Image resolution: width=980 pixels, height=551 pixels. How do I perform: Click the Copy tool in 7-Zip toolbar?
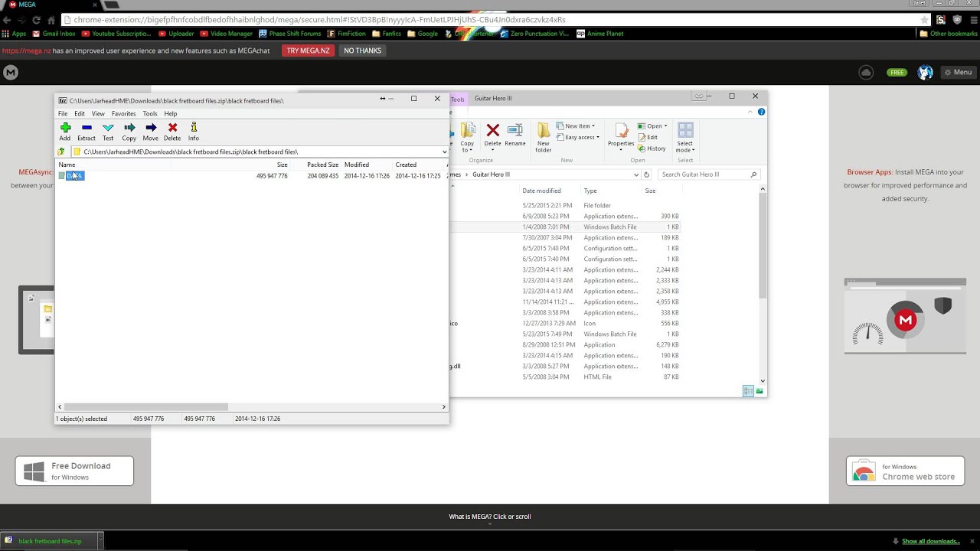tap(129, 132)
